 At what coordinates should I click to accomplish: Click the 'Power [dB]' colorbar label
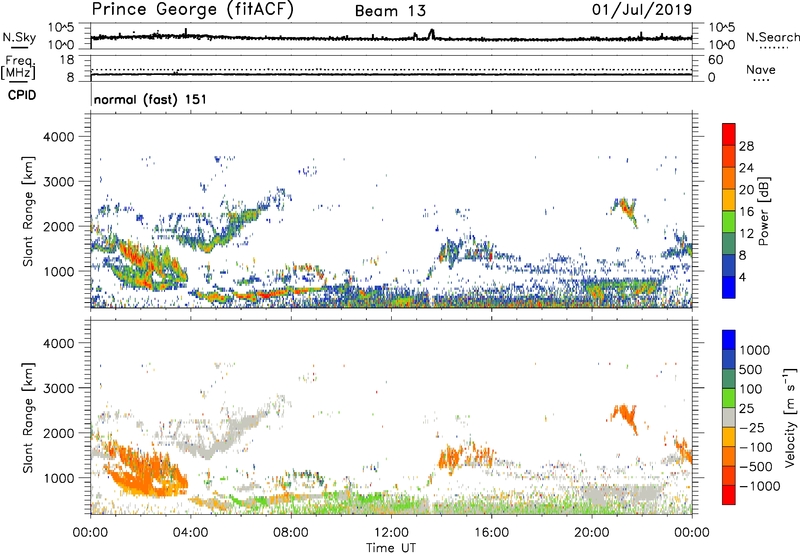pyautogui.click(x=764, y=211)
